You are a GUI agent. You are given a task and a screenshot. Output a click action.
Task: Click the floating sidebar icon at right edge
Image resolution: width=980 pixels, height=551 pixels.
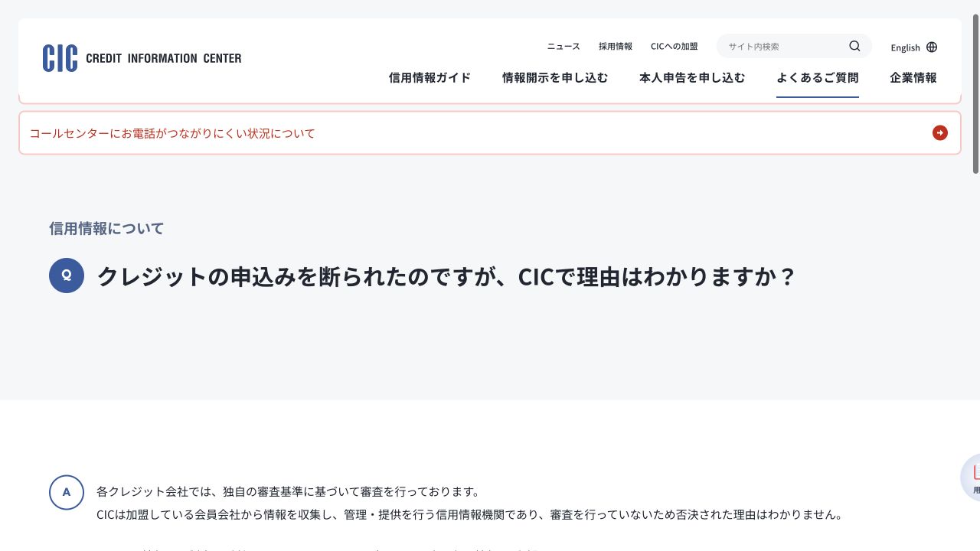pyautogui.click(x=971, y=478)
